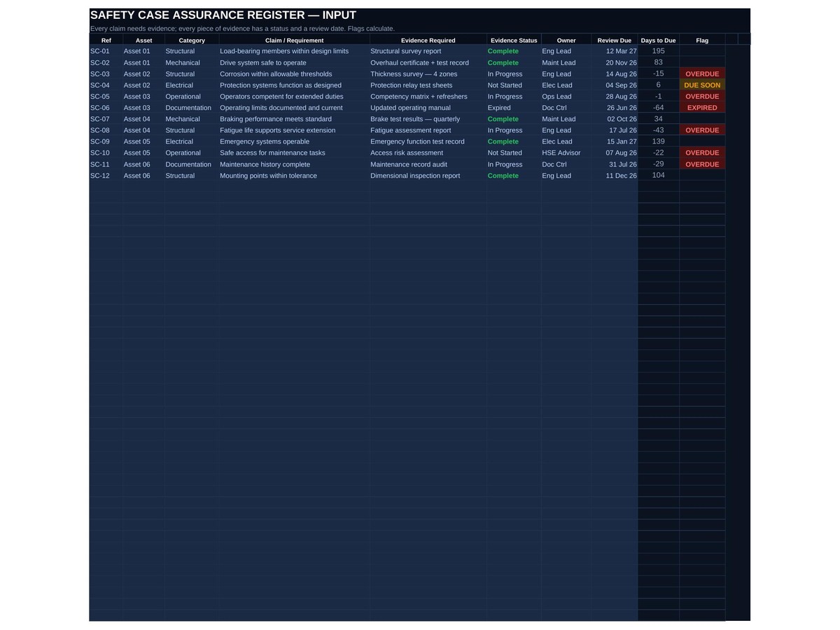Select the SC-03 reference cell

coord(106,74)
